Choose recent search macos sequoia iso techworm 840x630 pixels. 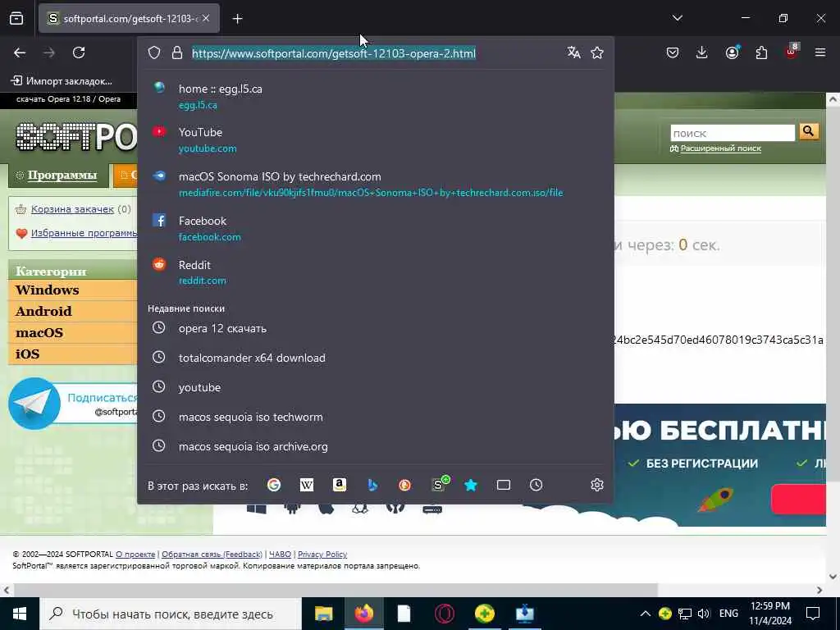[x=376, y=417]
